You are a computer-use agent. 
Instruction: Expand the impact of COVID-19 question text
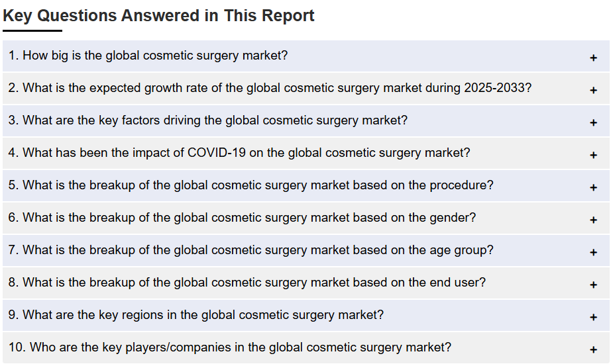[239, 153]
